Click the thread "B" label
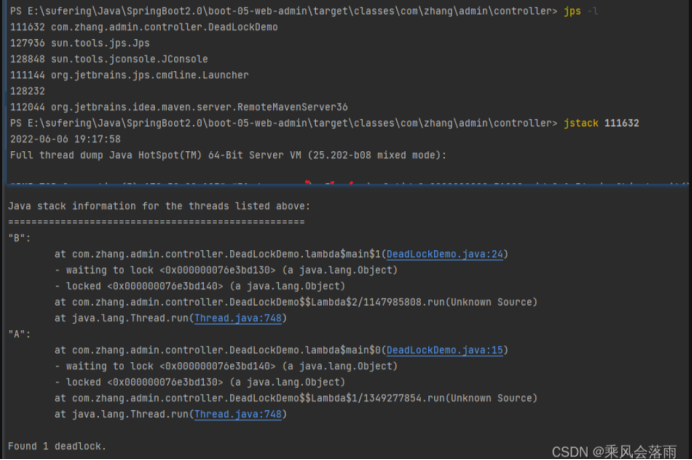 click(x=18, y=239)
